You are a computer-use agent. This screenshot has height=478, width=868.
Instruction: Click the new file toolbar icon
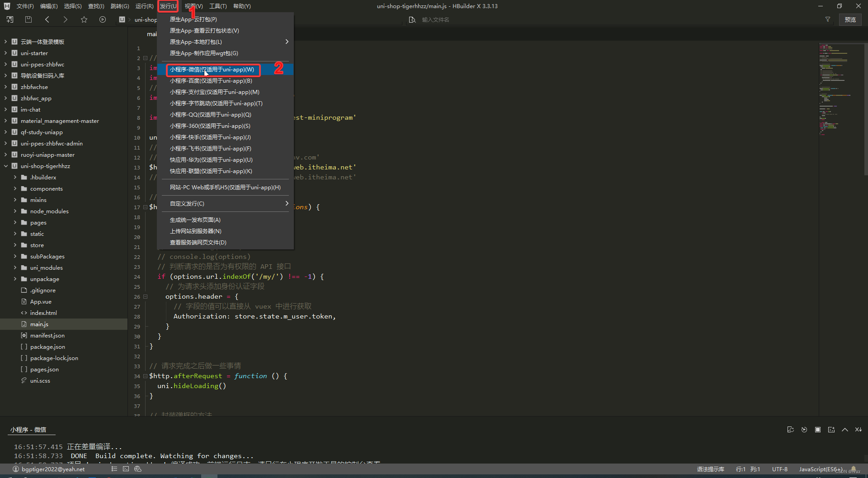(x=10, y=19)
